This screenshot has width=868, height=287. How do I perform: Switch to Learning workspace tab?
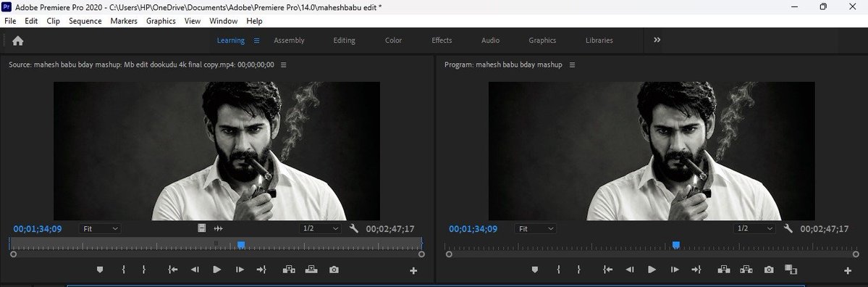click(x=230, y=41)
